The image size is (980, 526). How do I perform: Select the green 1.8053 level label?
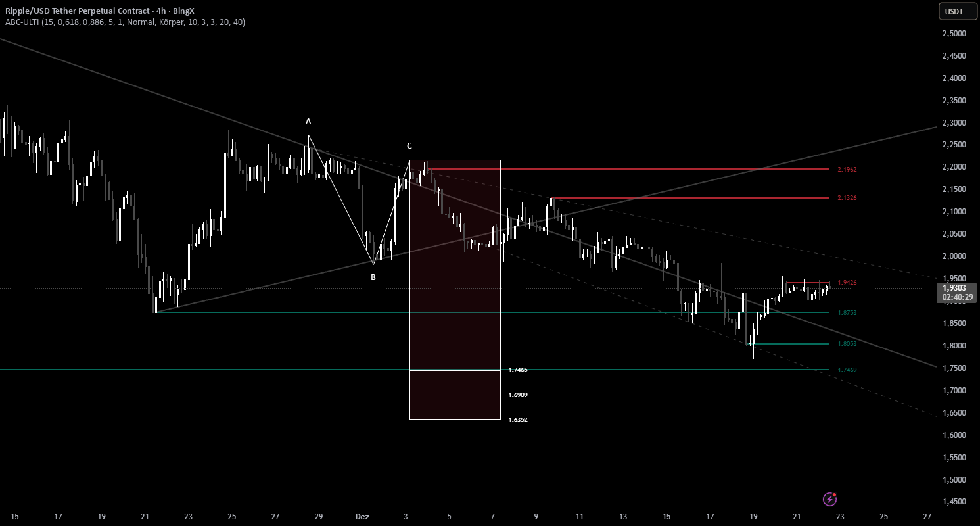tap(847, 344)
